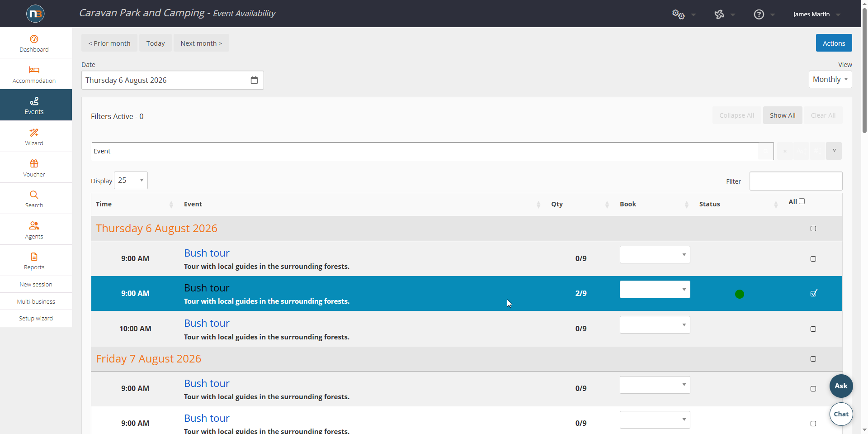This screenshot has height=434, width=868.
Task: Click the NB logo in the header
Action: point(35,14)
